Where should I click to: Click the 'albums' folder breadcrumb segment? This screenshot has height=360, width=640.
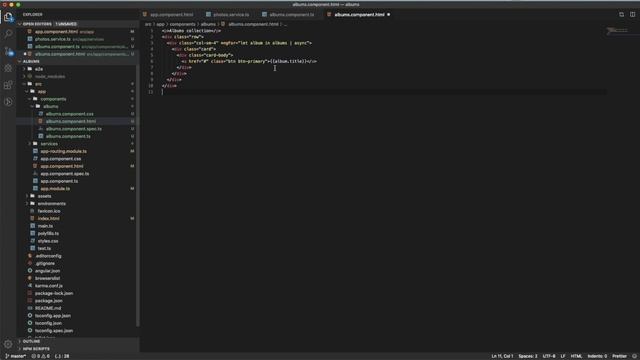point(208,24)
